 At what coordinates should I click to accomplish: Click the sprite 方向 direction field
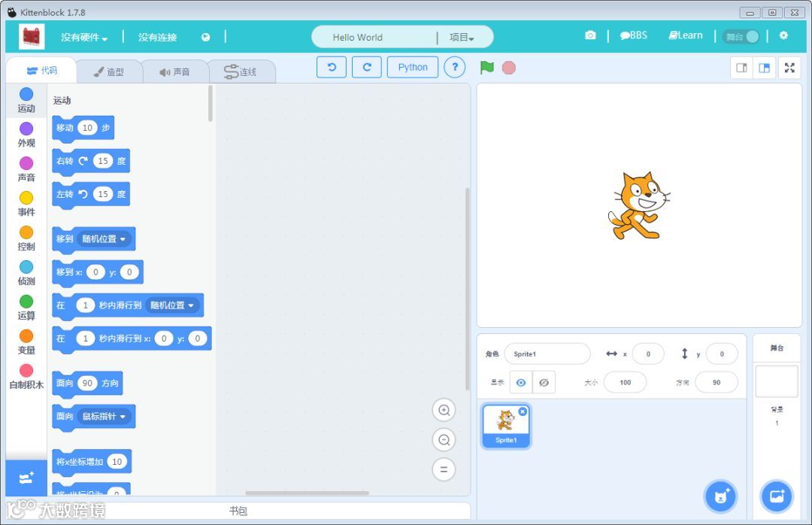pyautogui.click(x=717, y=383)
